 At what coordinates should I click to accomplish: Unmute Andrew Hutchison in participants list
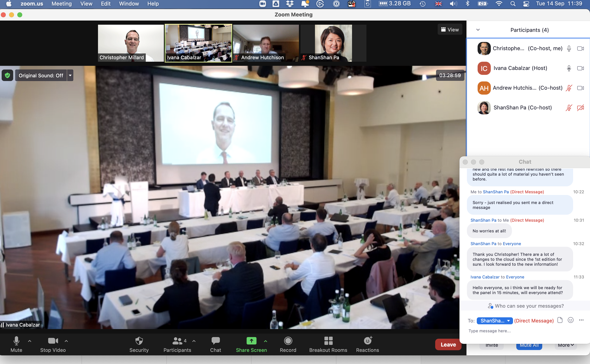coord(569,88)
